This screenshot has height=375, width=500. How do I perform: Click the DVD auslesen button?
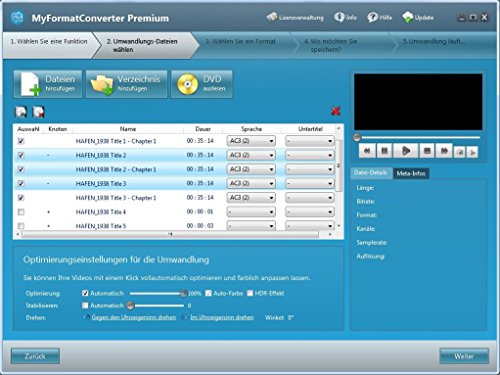point(202,84)
